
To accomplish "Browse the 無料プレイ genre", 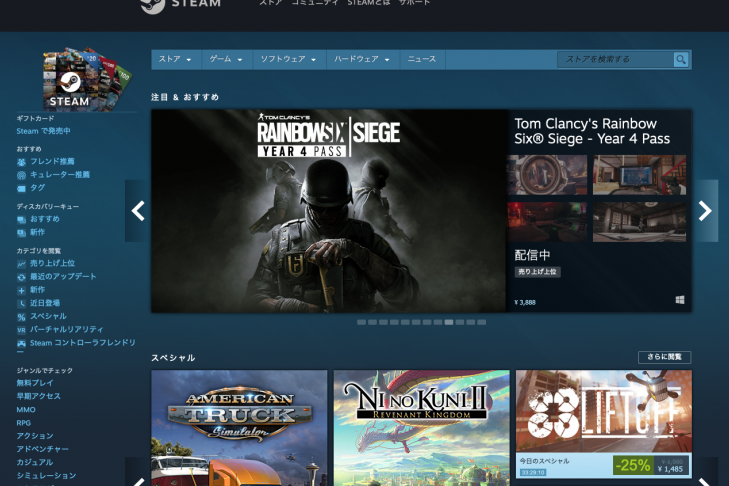I will pyautogui.click(x=35, y=383).
